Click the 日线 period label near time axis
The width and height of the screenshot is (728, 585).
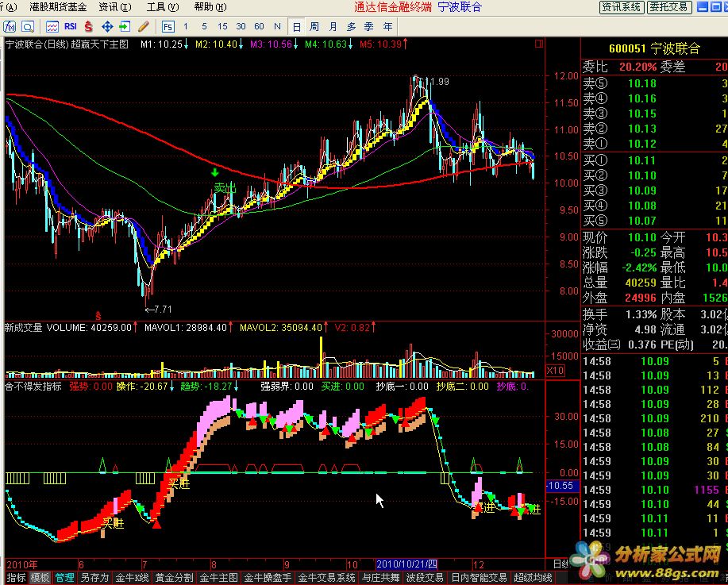pos(562,564)
